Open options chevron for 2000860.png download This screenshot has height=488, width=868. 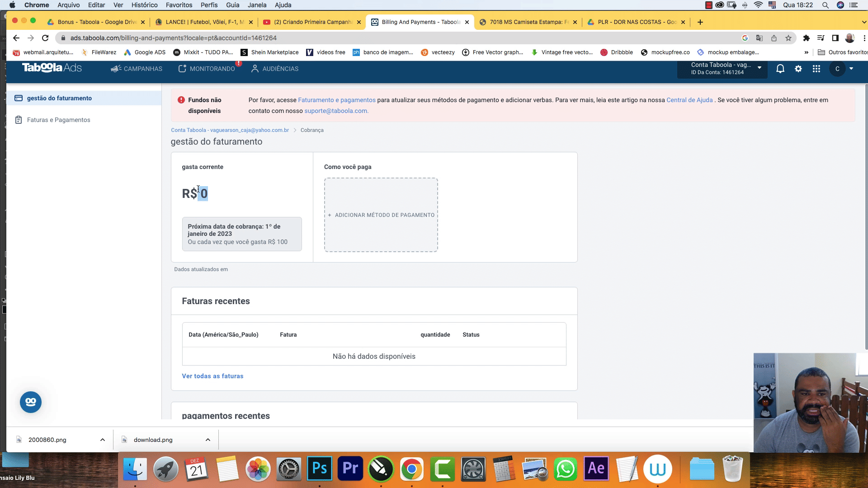click(103, 440)
